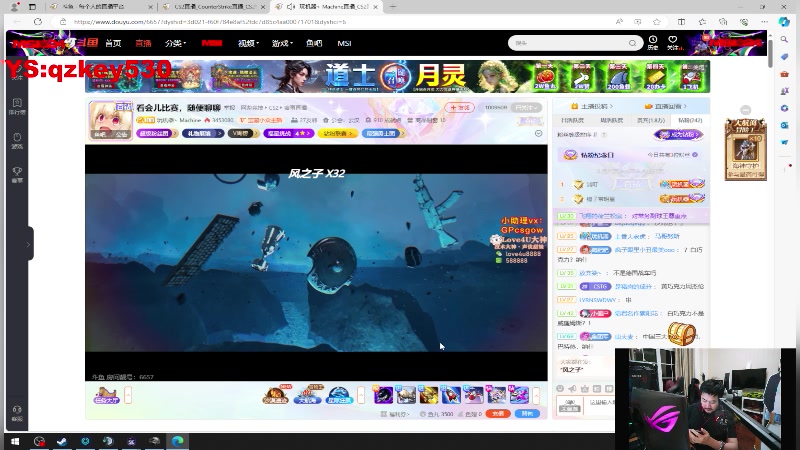This screenshot has width=800, height=450.
Task: Select the second ranking tab
Action: [x=611, y=120]
